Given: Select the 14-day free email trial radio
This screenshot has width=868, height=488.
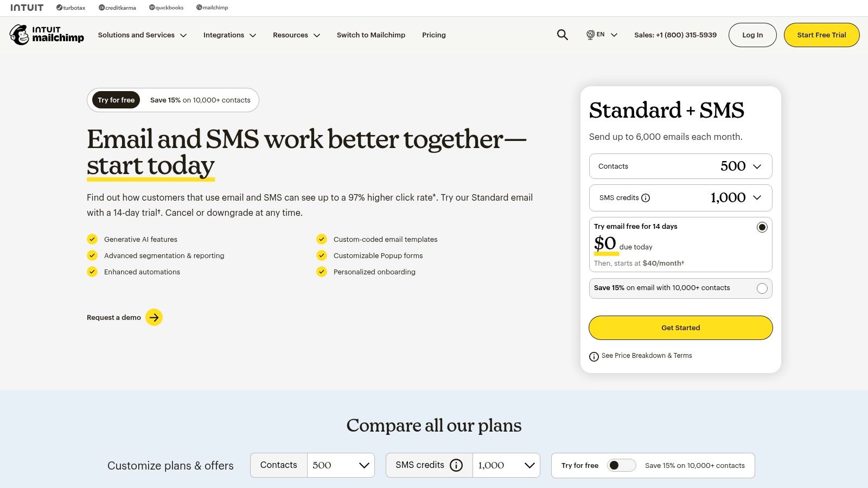Looking at the screenshot, I should (762, 227).
